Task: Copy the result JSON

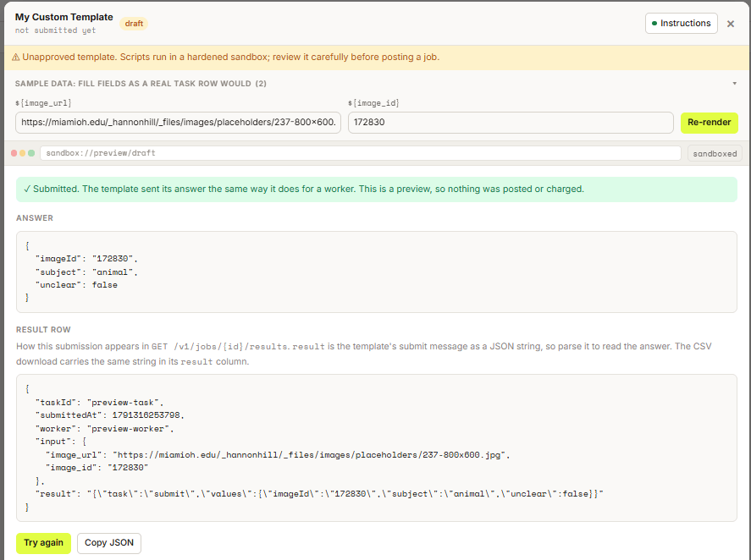Action: (109, 543)
